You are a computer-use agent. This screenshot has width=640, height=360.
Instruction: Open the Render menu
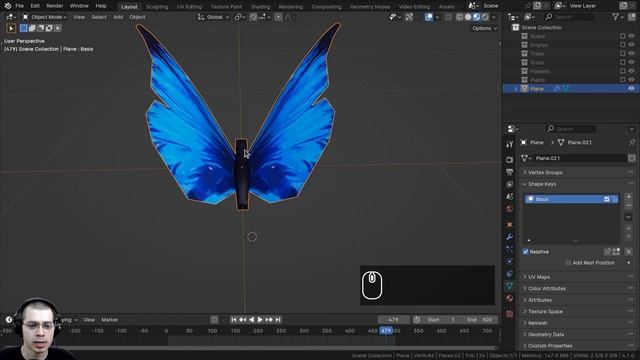(54, 6)
